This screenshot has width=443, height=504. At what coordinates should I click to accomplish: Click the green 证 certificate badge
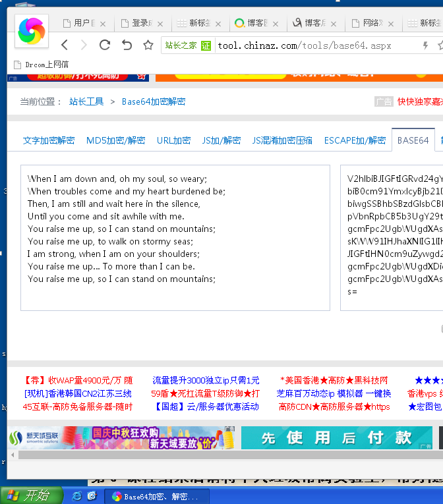pos(206,45)
